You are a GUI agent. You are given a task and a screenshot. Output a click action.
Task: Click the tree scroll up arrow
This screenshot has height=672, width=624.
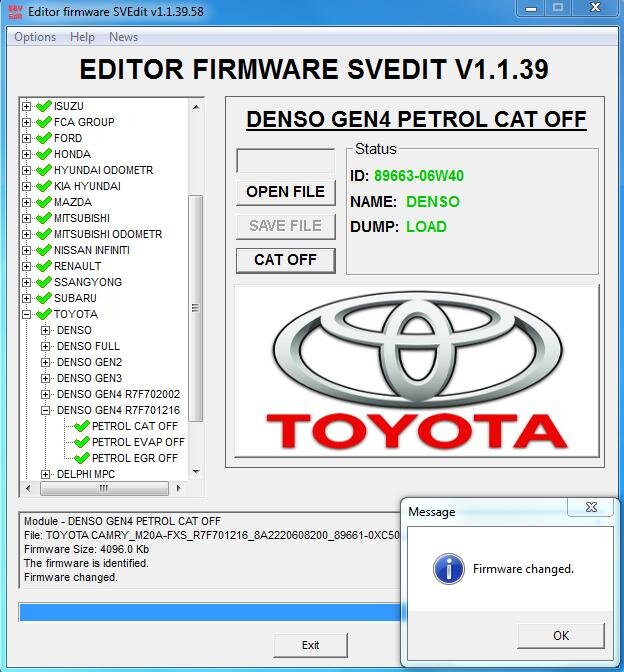tap(196, 107)
